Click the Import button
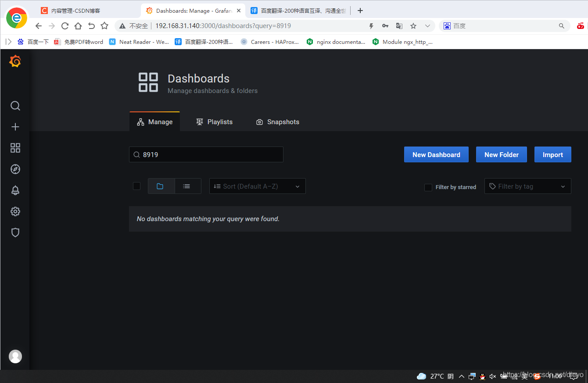Viewport: 588px width, 383px height. click(553, 154)
